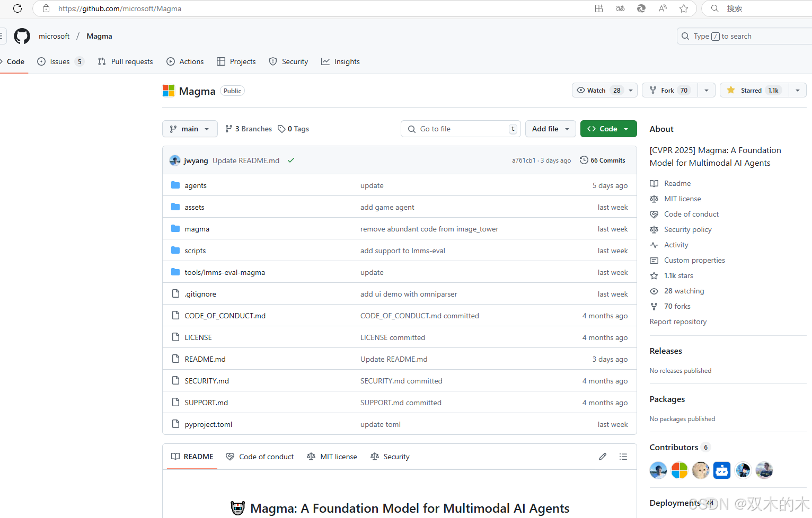This screenshot has width=812, height=518.
Task: Select the MIT license README tab
Action: pyautogui.click(x=332, y=457)
